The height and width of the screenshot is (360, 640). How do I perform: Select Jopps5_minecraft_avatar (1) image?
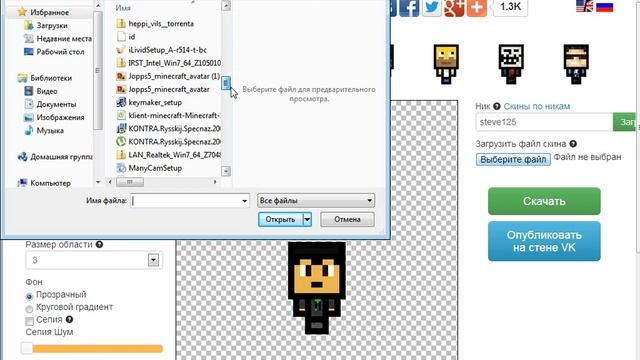pyautogui.click(x=168, y=76)
